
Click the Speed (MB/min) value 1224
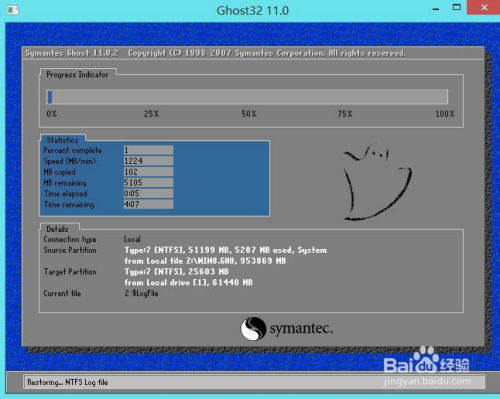(x=148, y=161)
